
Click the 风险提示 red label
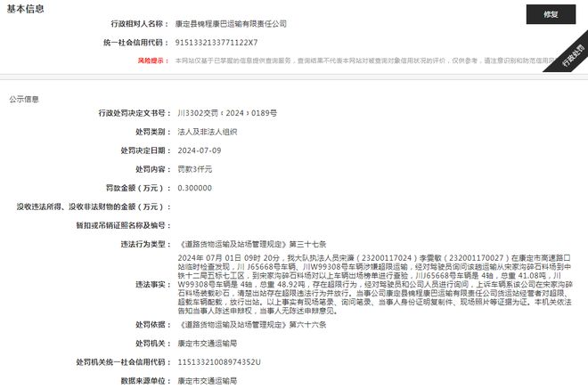tap(153, 61)
